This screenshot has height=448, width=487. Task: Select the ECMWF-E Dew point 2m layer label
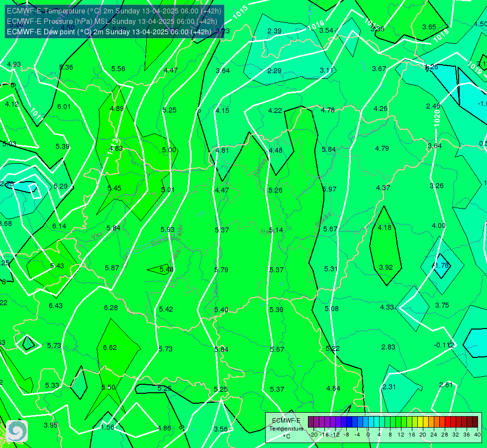[109, 32]
